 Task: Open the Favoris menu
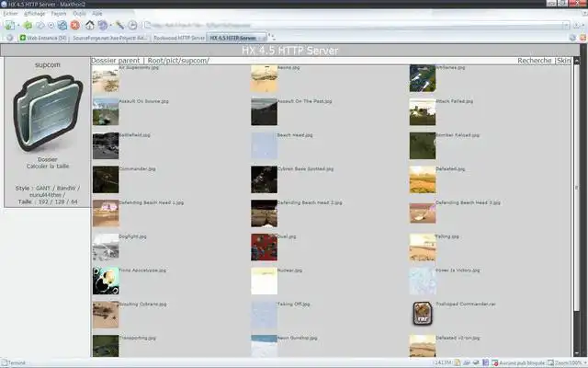coord(59,14)
